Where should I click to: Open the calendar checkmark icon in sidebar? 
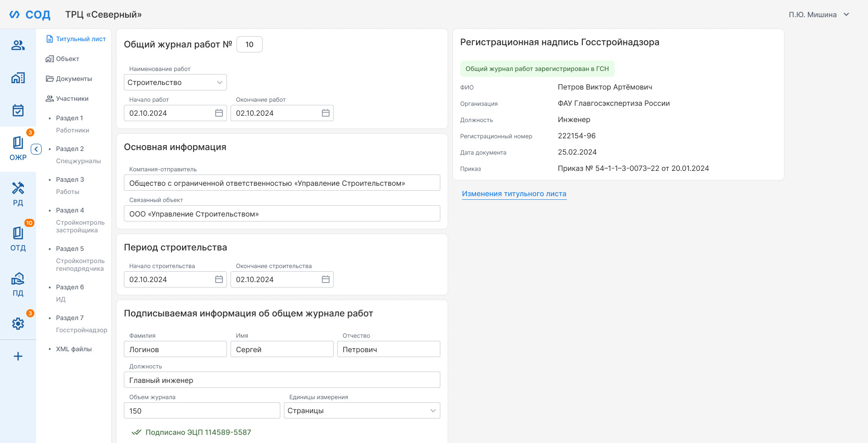coord(18,110)
